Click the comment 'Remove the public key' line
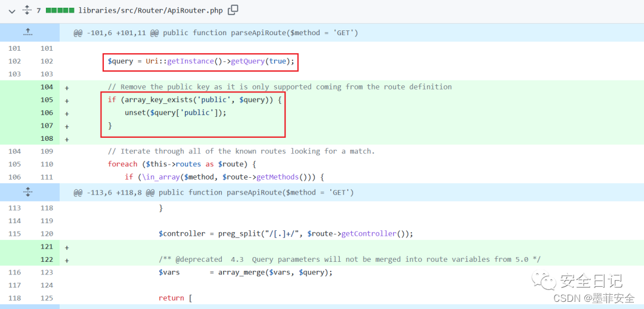 pyautogui.click(x=280, y=87)
